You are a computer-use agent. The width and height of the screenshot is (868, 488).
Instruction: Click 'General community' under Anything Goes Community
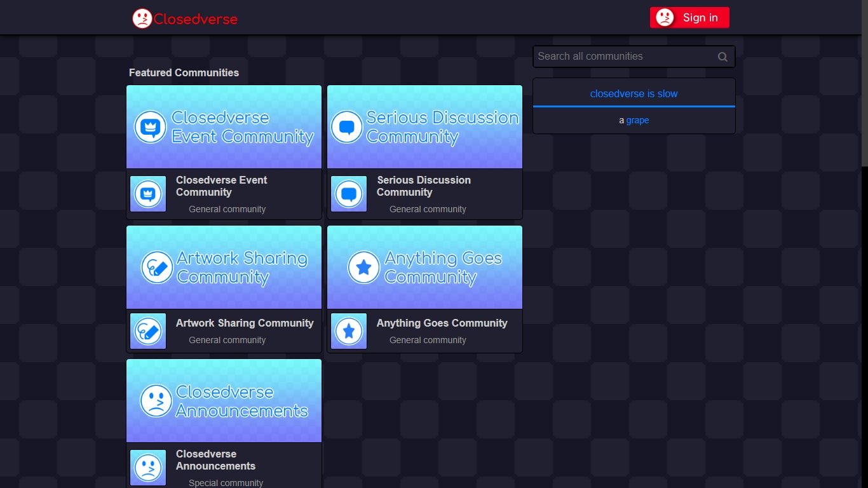point(428,340)
